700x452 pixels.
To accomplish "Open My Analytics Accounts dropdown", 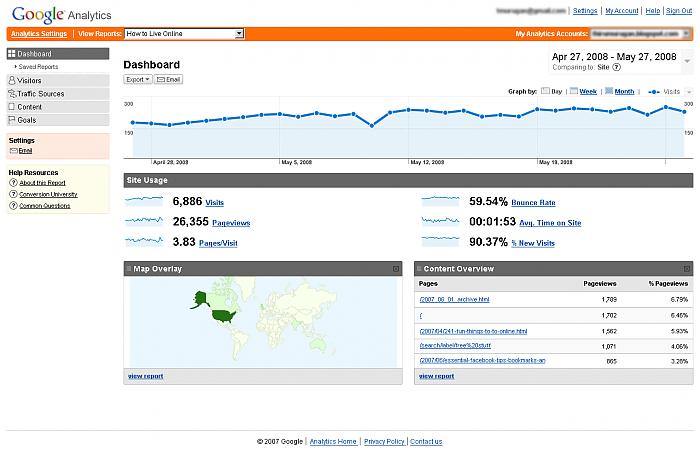I will pos(641,33).
